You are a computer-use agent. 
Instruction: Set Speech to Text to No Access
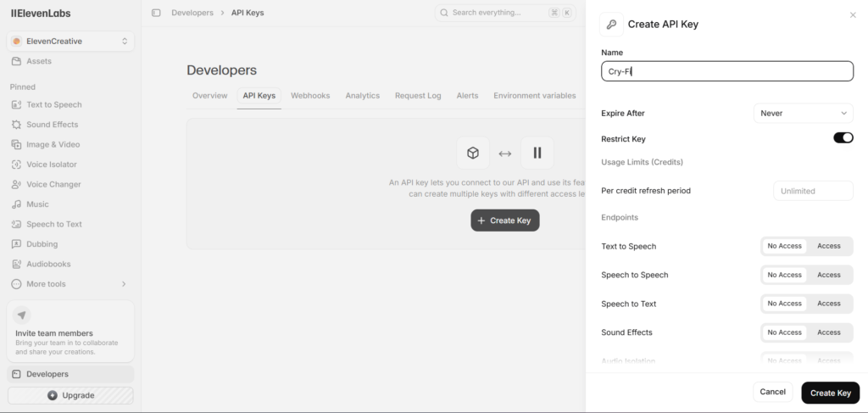784,304
